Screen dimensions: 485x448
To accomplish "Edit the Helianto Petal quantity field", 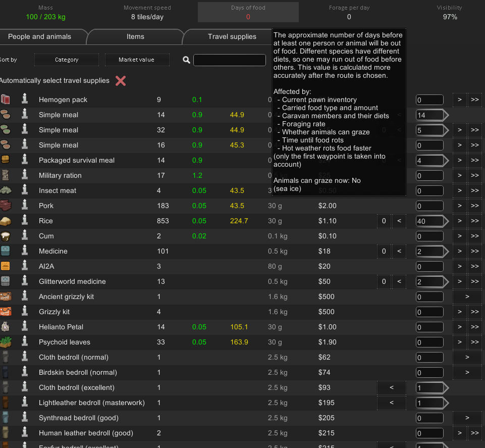I will 429,327.
